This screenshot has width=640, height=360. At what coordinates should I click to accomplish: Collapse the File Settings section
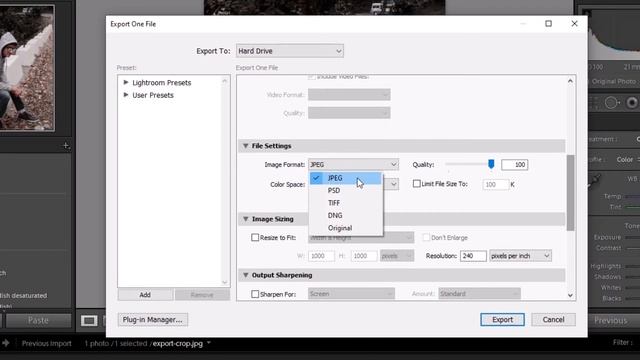(x=246, y=146)
